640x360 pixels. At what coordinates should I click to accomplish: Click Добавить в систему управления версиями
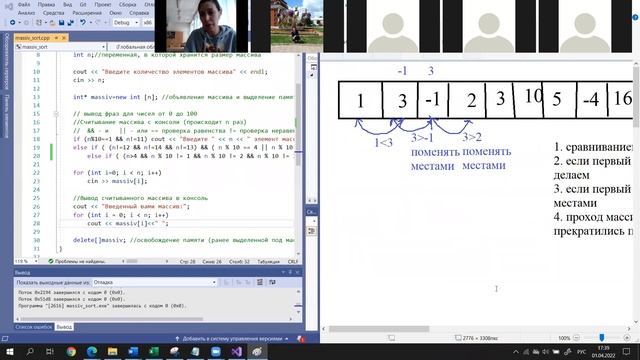tap(232, 338)
